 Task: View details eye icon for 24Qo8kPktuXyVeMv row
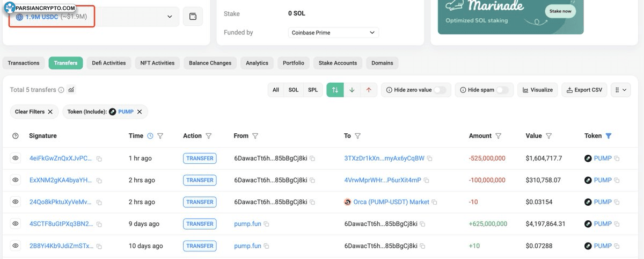[x=16, y=202]
